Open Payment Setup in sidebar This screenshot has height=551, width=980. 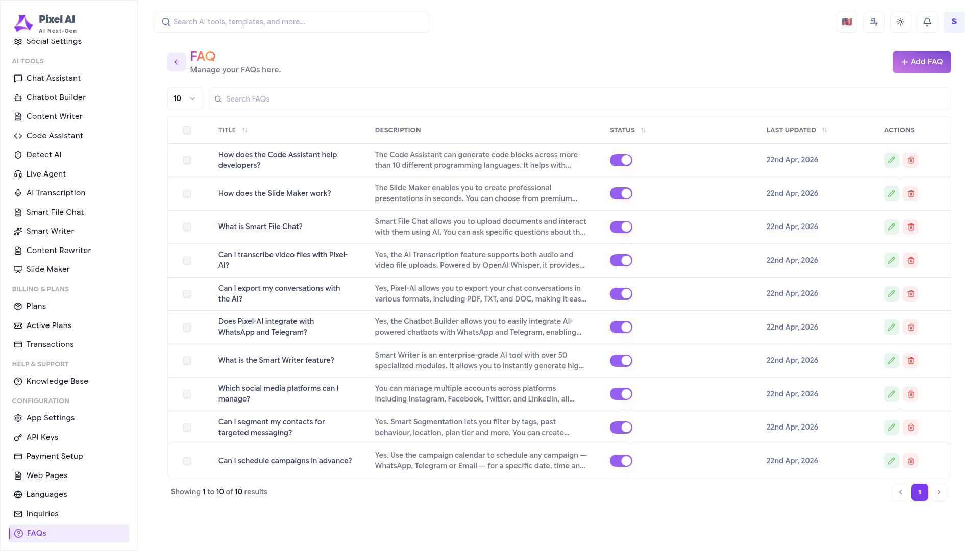[x=69, y=456]
